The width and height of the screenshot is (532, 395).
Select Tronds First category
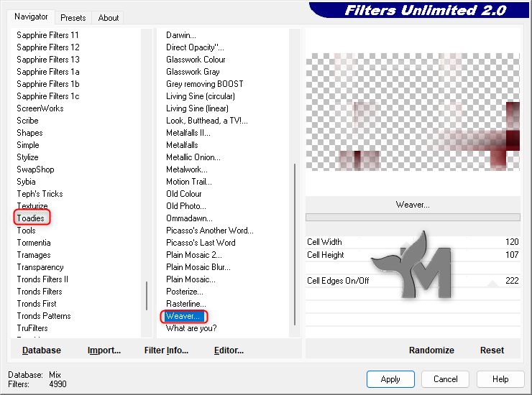pos(36,304)
